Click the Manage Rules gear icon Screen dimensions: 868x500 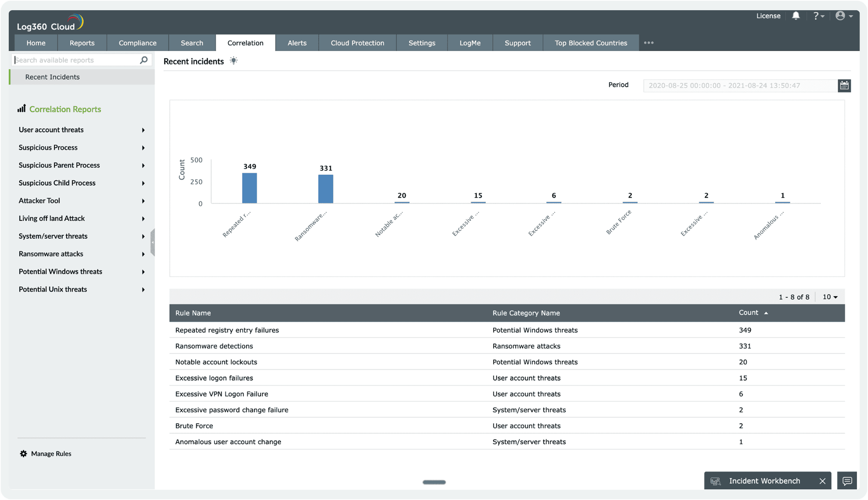[23, 454]
